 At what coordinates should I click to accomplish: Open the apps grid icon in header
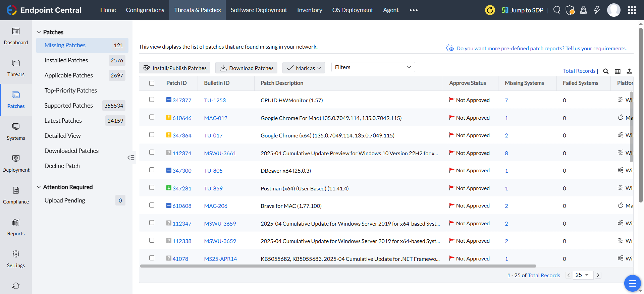pyautogui.click(x=632, y=10)
